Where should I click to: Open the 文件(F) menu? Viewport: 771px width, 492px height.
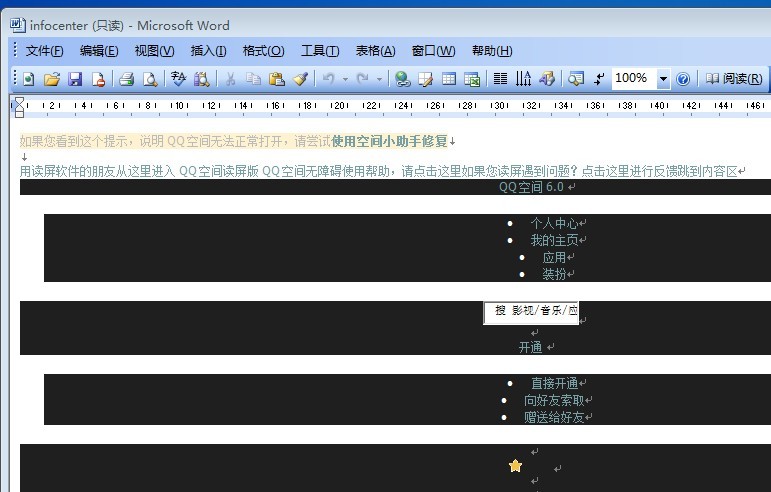(x=44, y=51)
